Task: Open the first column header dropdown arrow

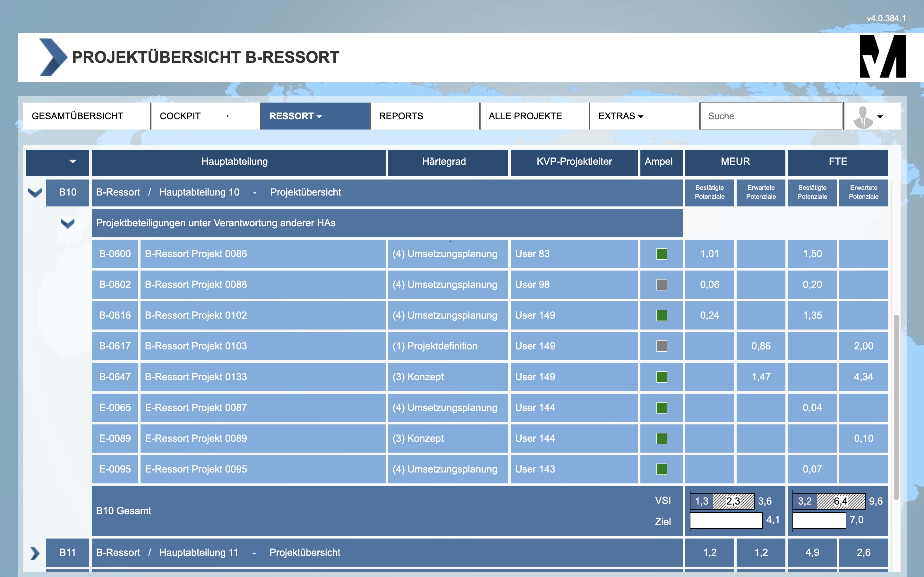Action: [73, 162]
